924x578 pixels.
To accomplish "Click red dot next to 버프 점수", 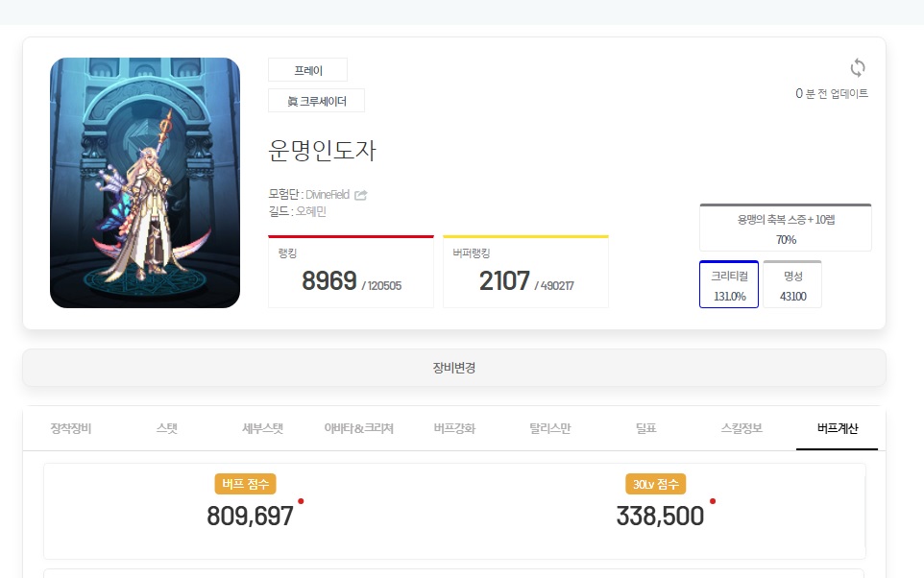I will (301, 501).
